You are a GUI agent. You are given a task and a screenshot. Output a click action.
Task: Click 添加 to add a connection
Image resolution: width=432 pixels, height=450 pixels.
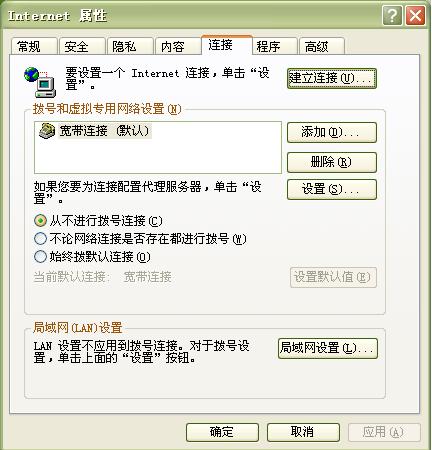point(332,132)
